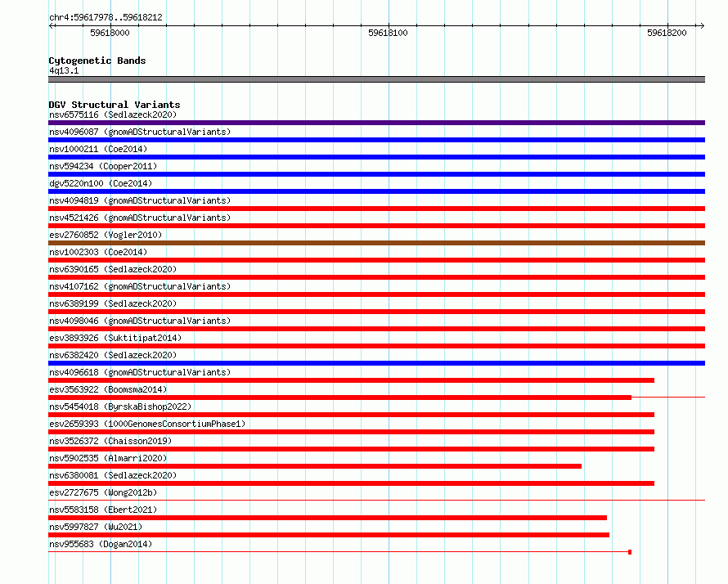Open the nsv6390165 (Sedlazeck2020) label
728x584 pixels.
113,269
